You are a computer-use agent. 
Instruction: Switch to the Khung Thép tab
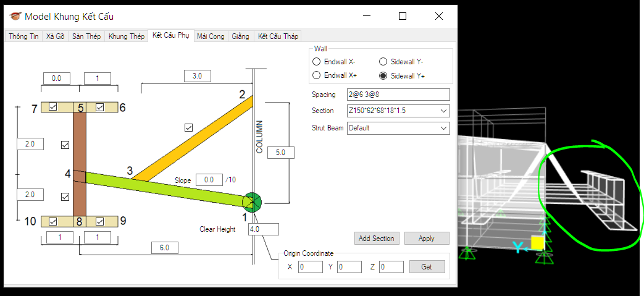click(126, 36)
